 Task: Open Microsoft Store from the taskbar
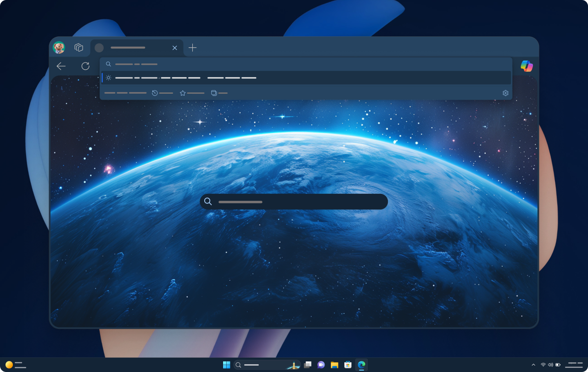coord(348,364)
